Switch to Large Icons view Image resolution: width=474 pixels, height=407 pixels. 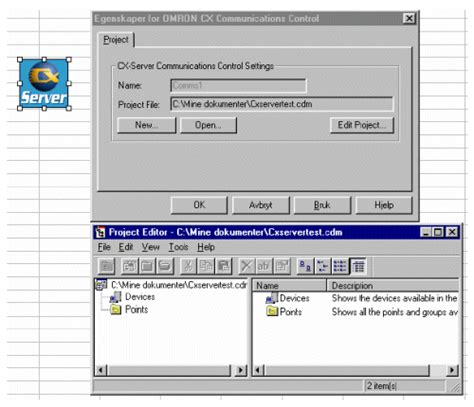click(305, 266)
